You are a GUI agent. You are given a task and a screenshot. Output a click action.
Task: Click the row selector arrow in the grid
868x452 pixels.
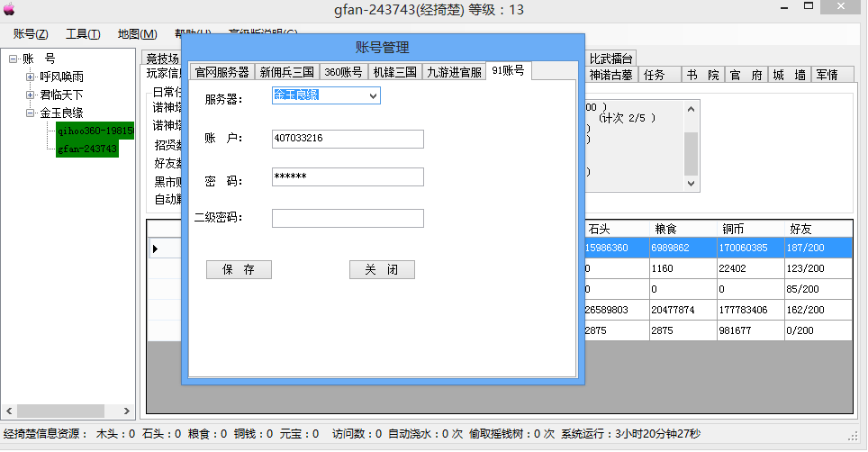pyautogui.click(x=155, y=249)
